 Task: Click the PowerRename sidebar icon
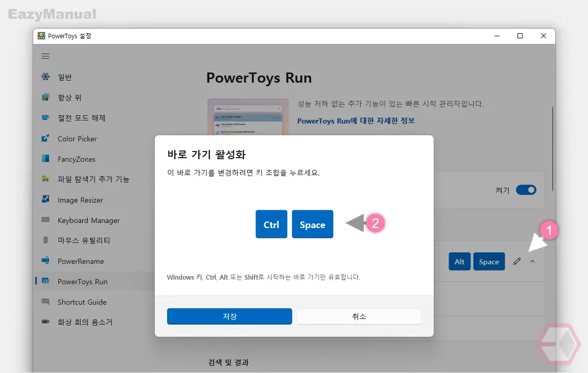(45, 261)
